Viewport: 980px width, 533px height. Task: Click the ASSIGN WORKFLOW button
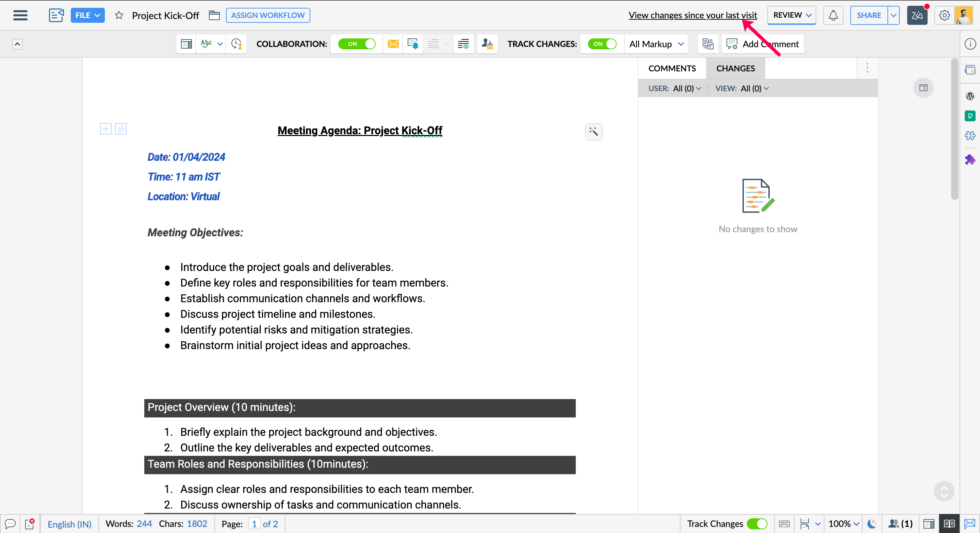[x=268, y=15]
